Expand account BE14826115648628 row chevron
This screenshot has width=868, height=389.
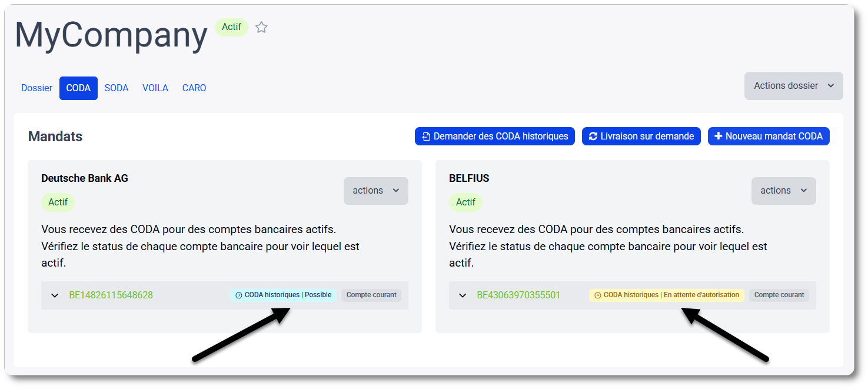55,295
